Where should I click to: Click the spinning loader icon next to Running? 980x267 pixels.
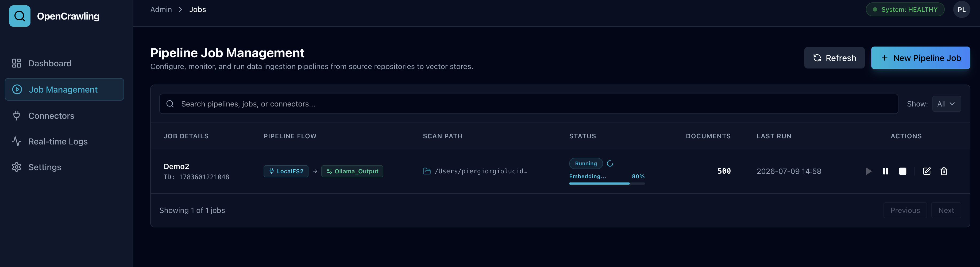click(x=610, y=163)
